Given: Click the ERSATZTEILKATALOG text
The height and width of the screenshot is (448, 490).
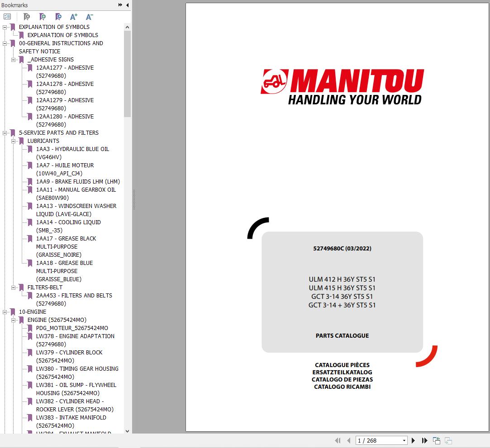Looking at the screenshot, I should [x=342, y=372].
